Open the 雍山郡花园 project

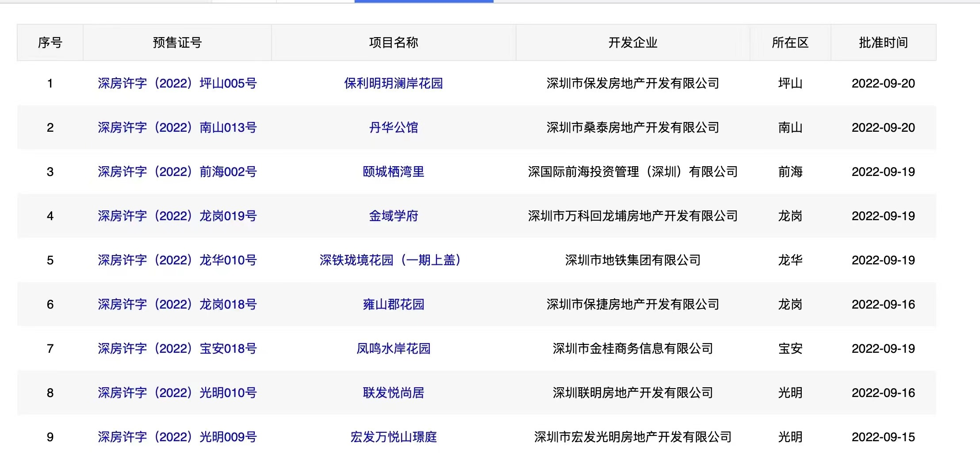[393, 304]
